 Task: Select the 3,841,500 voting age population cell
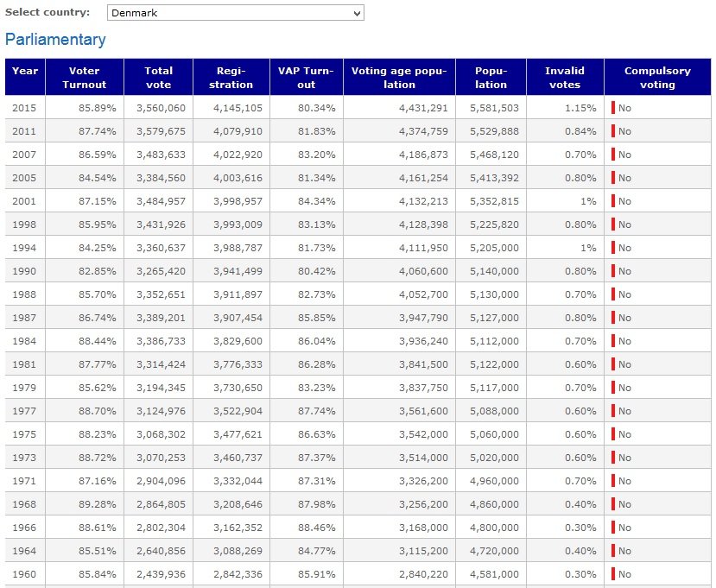tap(399, 364)
